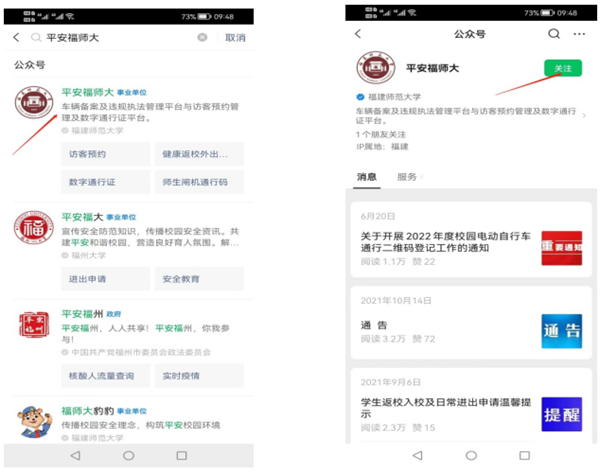Tap the recent apps square on left phone
Image resolution: width=600 pixels, height=474 pixels.
(181, 455)
